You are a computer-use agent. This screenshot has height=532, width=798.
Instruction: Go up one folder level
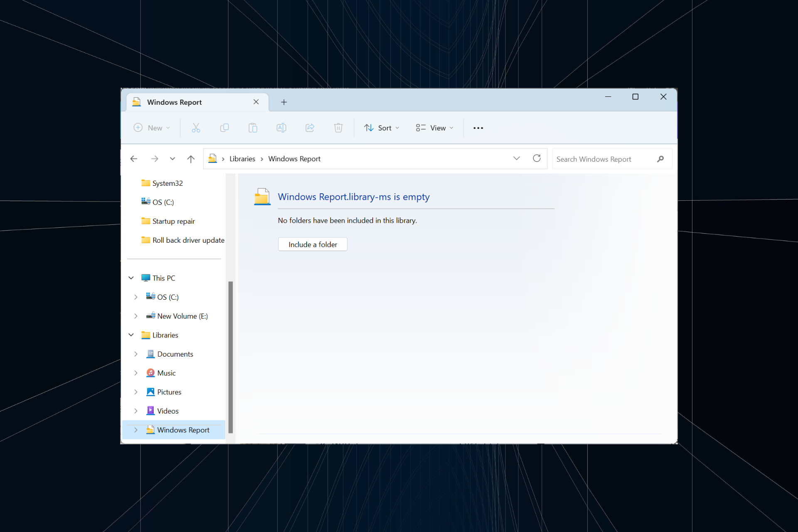tap(191, 158)
